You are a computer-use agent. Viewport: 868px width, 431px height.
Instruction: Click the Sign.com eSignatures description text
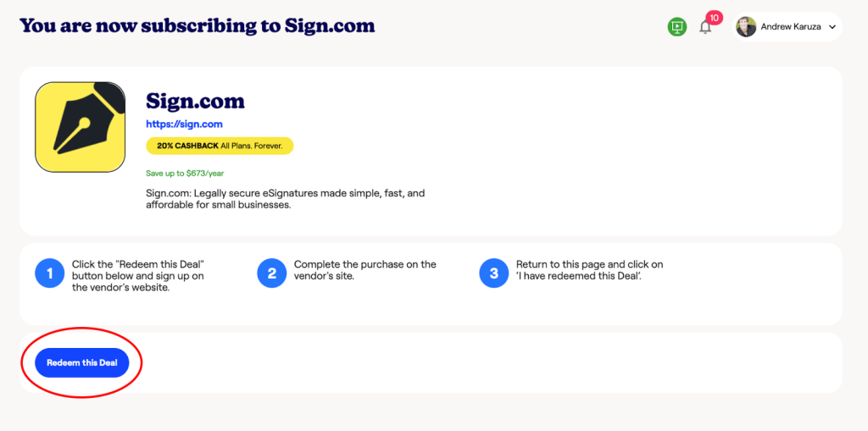285,199
